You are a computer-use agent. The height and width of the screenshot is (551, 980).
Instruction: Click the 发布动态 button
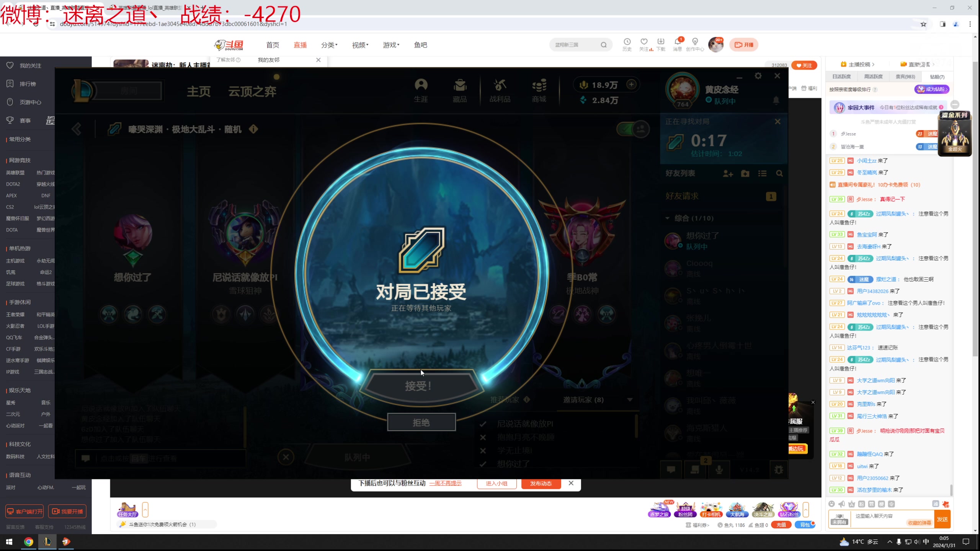point(541,483)
